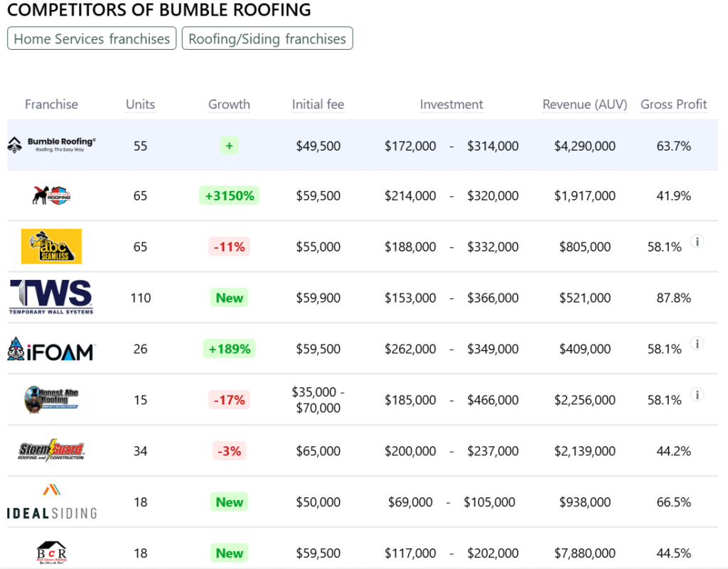Click info icon next to iFOAM gross profit
The image size is (728, 569).
click(697, 343)
